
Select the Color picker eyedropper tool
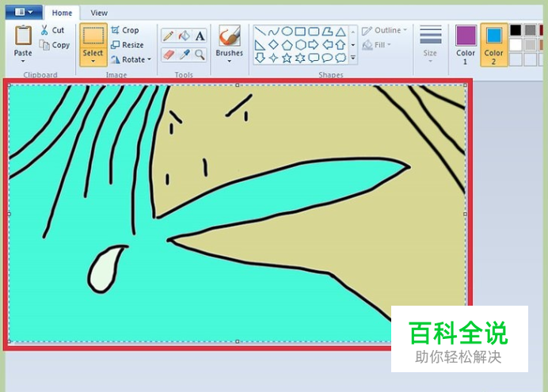click(x=185, y=55)
